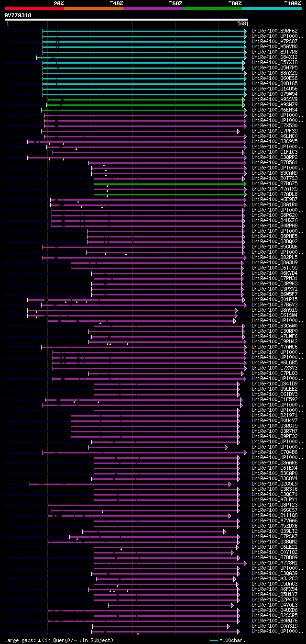This screenshot has height=644, width=306.
Task: Open the UniRef100_A7PS87 hit
Action: [x=274, y=42]
